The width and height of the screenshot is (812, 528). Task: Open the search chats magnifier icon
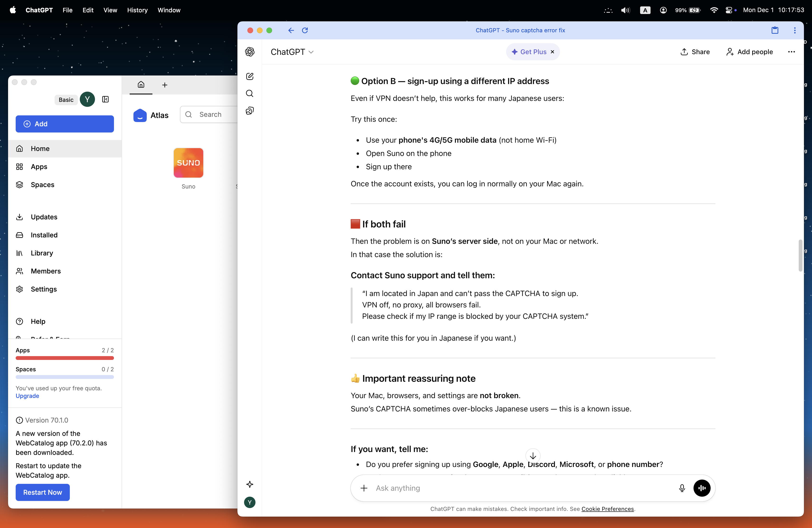(250, 94)
